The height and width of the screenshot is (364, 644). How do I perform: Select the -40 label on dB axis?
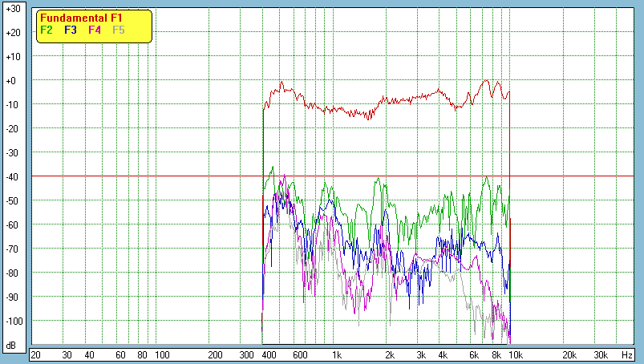12,177
